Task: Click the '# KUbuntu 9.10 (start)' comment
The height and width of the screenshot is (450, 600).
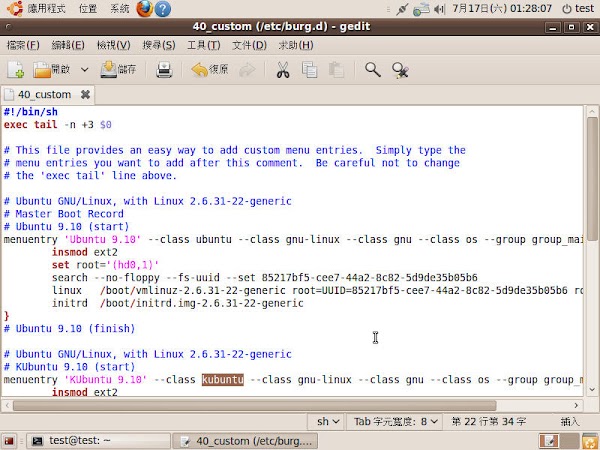Action: pos(69,367)
